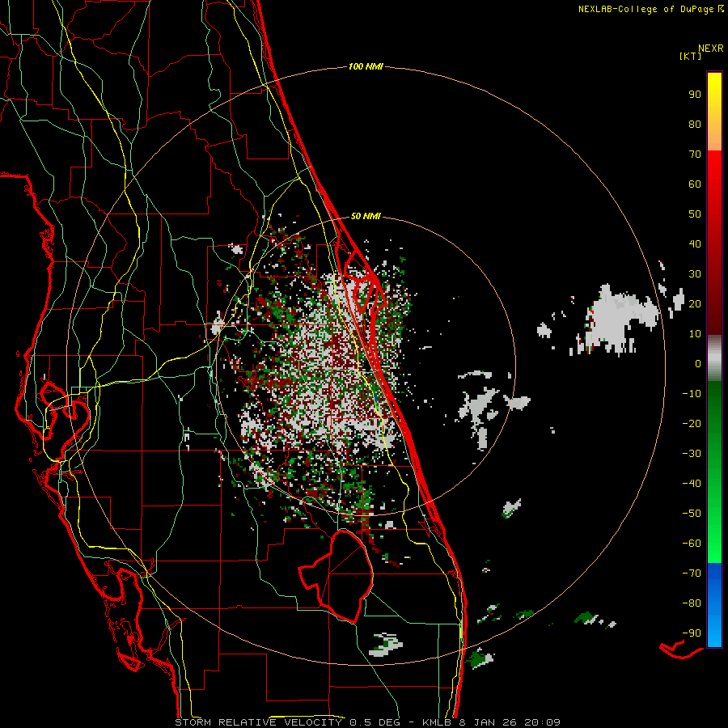Click the -50 value on the velocity scale
This screenshot has width=728, height=728.
tap(692, 514)
